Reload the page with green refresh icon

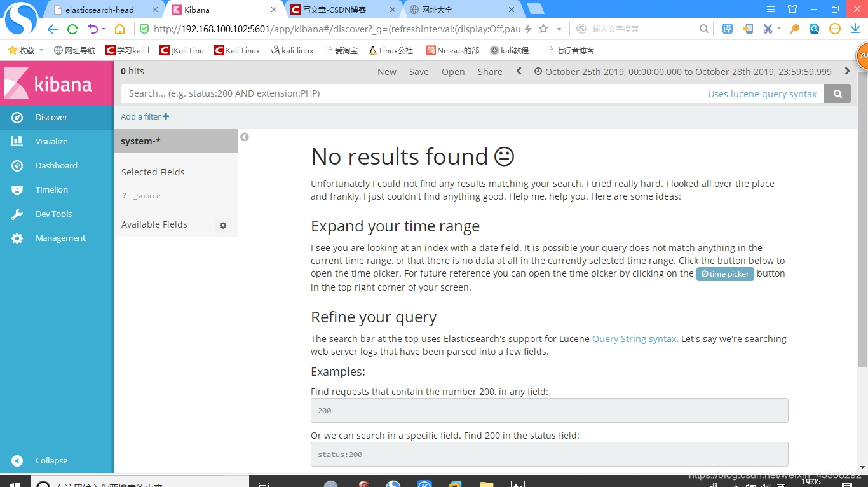tap(72, 29)
